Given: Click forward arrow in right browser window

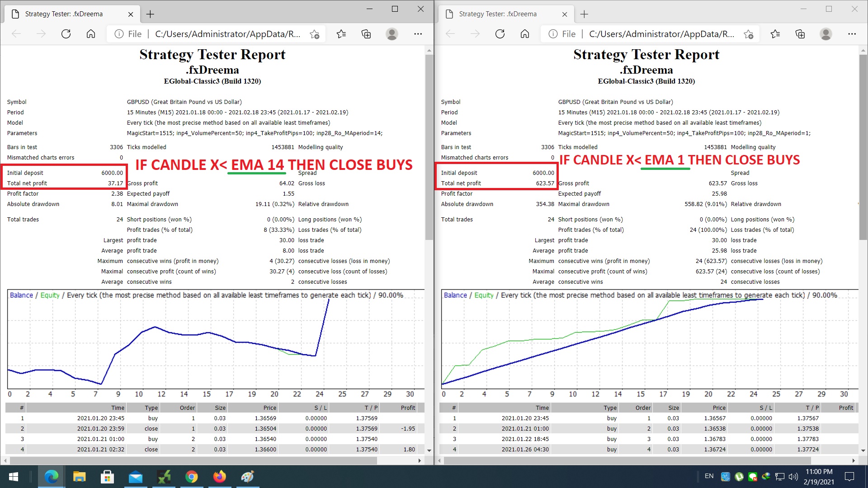Looking at the screenshot, I should (475, 34).
